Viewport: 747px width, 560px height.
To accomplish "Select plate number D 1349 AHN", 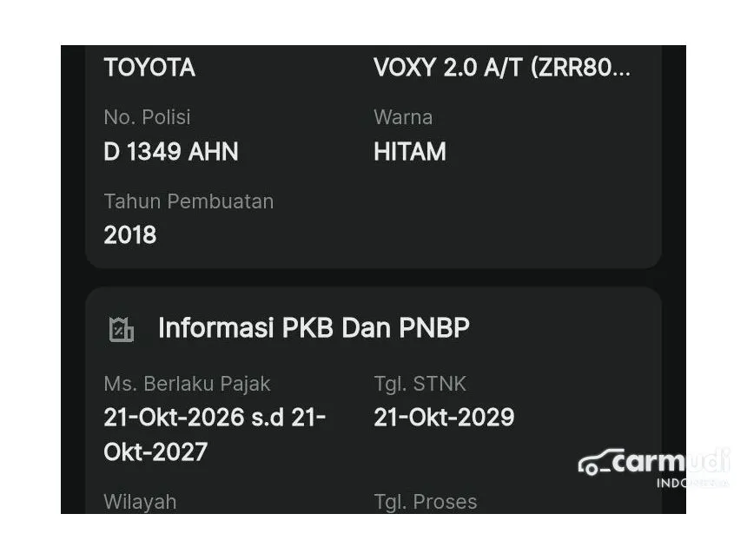I will [x=171, y=152].
